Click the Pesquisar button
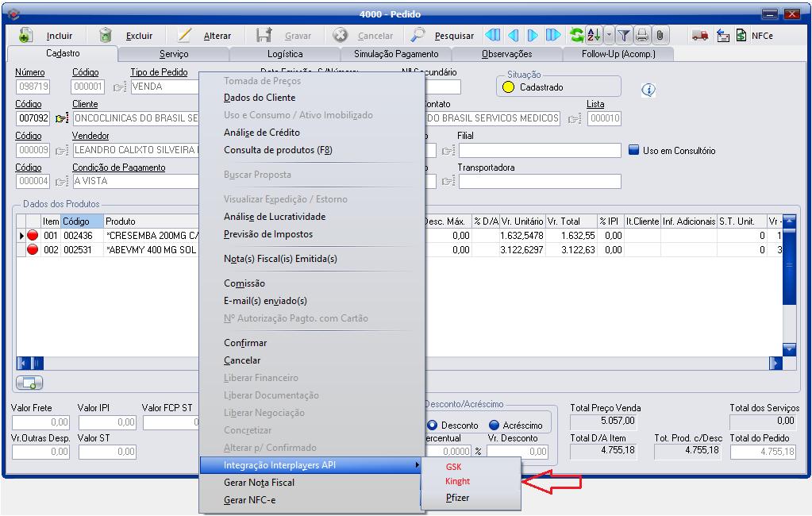 442,36
